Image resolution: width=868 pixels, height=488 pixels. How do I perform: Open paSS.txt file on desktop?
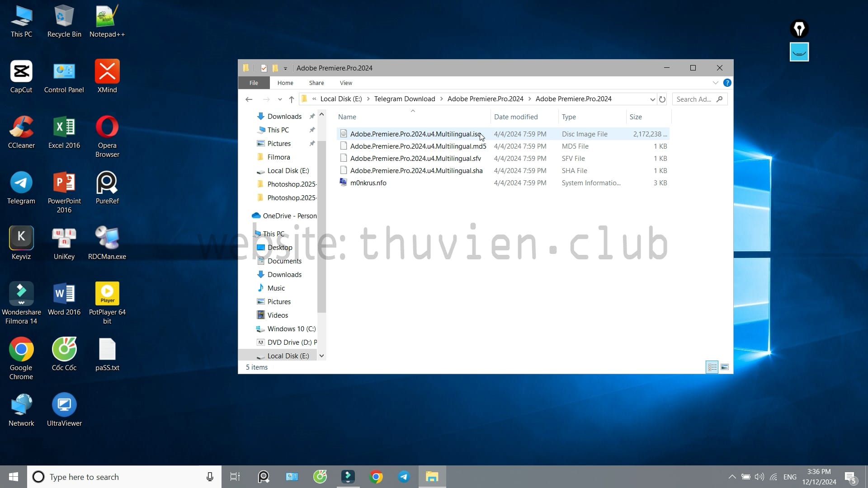[x=107, y=354]
